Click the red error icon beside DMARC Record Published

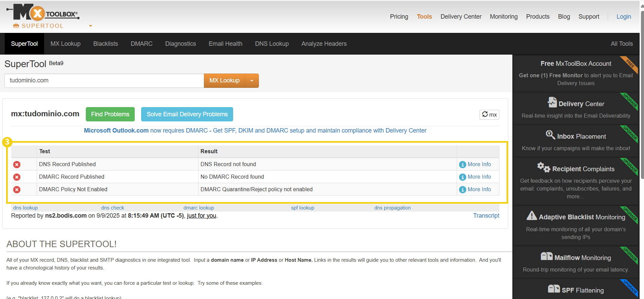pyautogui.click(x=17, y=177)
